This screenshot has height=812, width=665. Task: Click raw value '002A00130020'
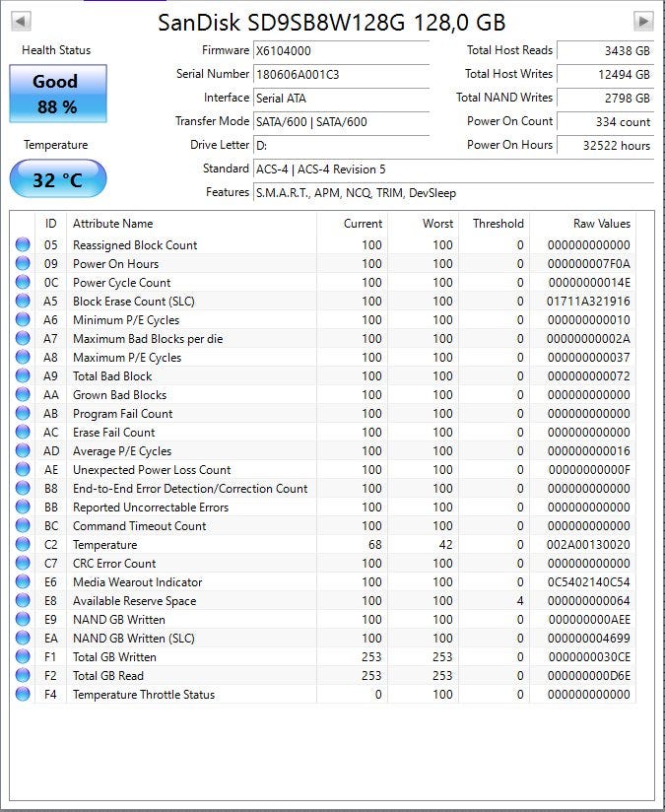(588, 545)
